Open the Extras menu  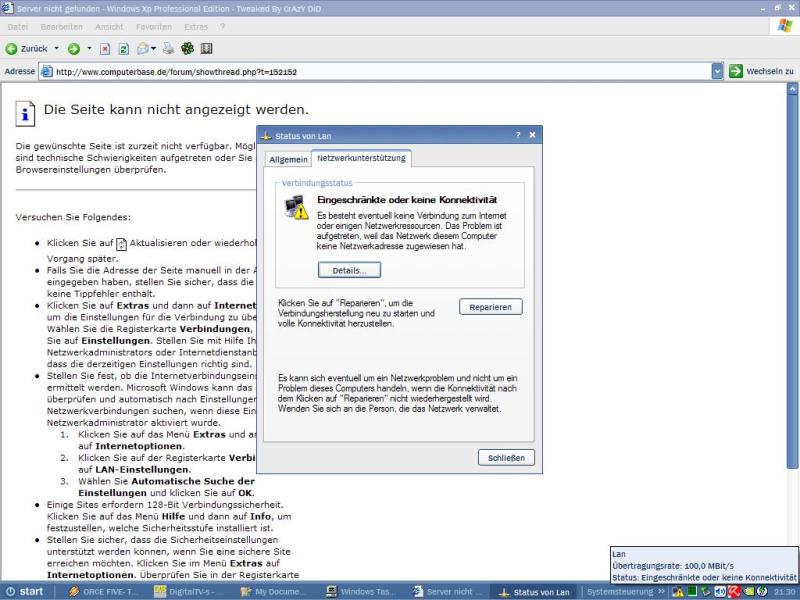196,27
